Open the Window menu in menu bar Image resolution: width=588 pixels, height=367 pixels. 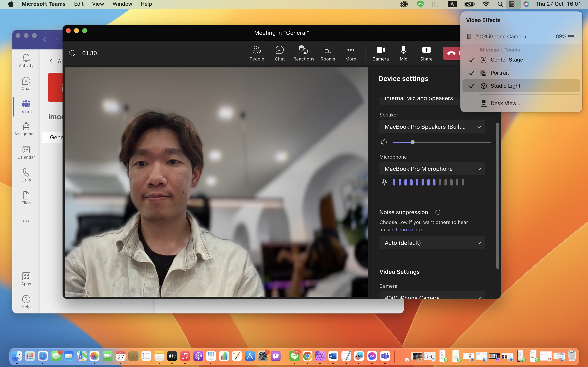coord(122,4)
